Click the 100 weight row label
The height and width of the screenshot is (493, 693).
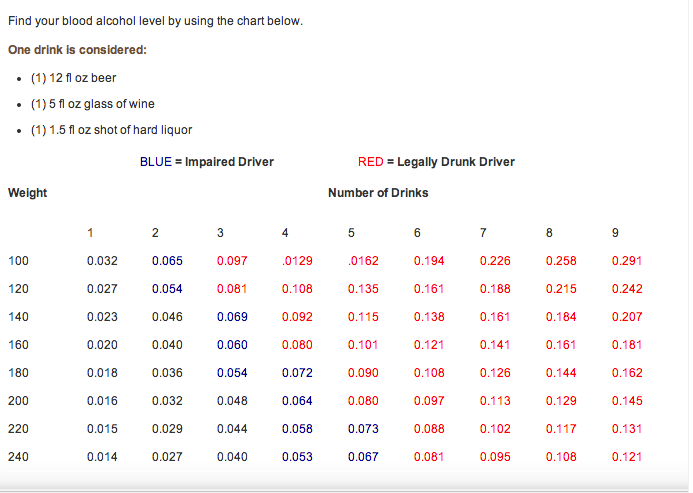tap(18, 261)
